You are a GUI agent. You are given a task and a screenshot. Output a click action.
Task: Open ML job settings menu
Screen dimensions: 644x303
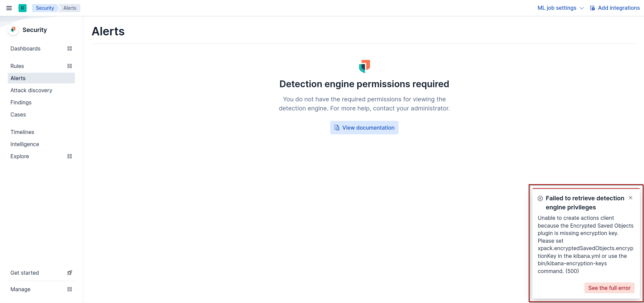click(x=561, y=8)
